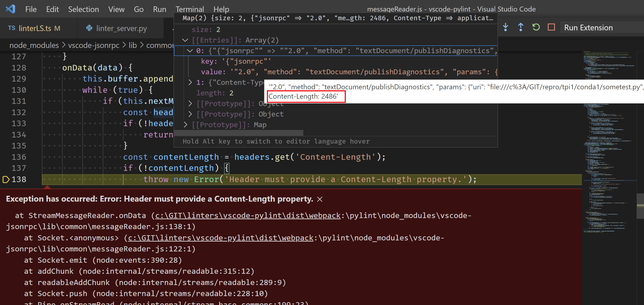Dismiss the exception popup with the X

pyautogui.click(x=320, y=199)
